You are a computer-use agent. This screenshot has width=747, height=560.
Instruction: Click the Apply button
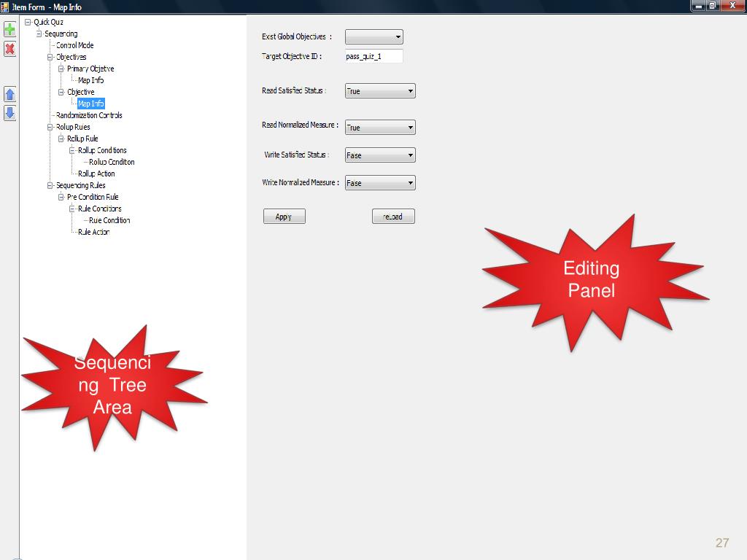(x=284, y=217)
